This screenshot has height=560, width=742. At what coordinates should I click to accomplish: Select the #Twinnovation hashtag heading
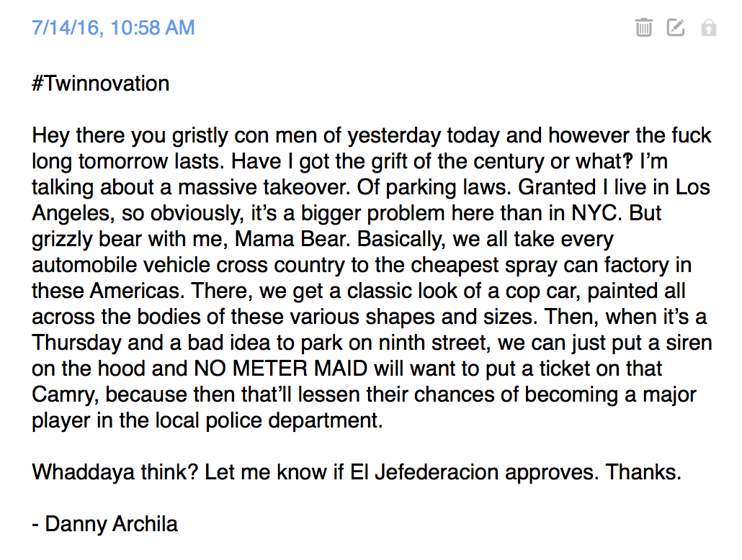click(100, 83)
